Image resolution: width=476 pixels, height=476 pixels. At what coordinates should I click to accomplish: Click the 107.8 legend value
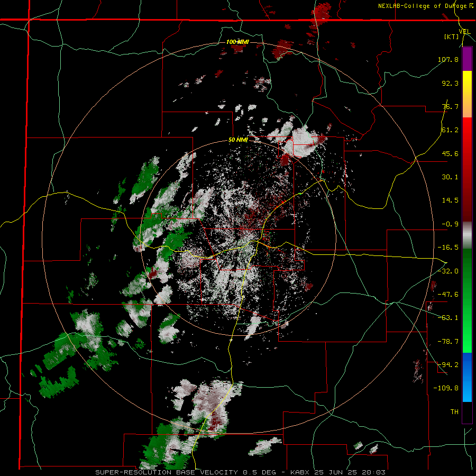coord(448,59)
